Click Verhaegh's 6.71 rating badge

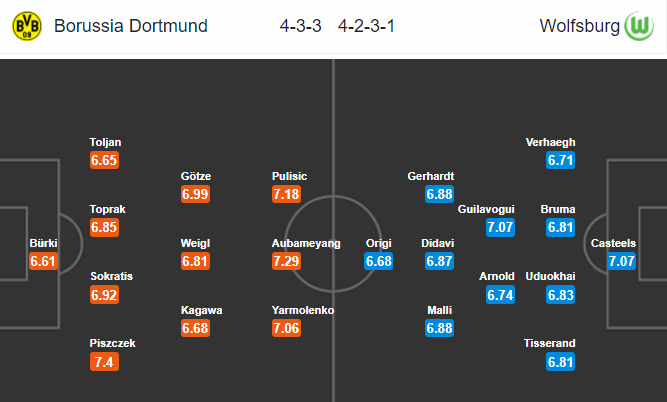(x=561, y=160)
